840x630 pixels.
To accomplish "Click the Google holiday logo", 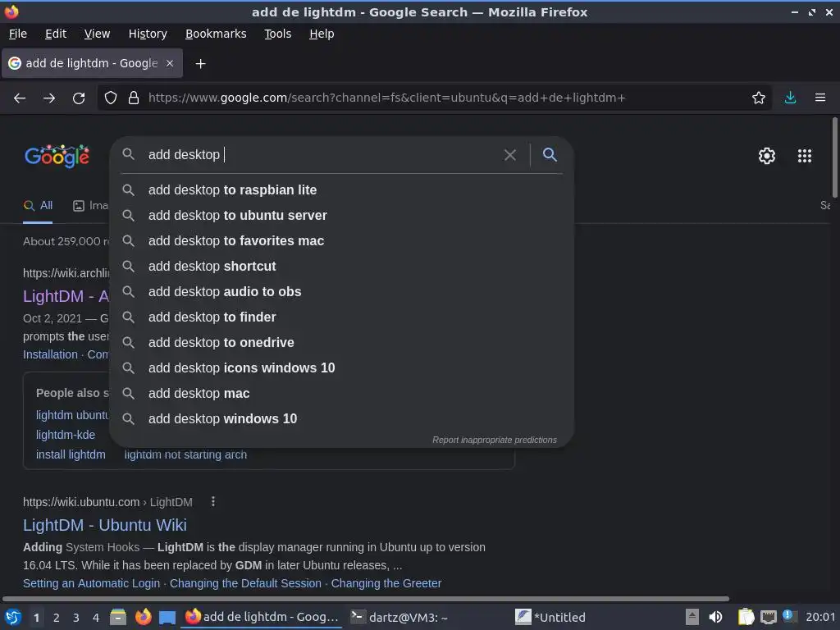I will (x=57, y=156).
